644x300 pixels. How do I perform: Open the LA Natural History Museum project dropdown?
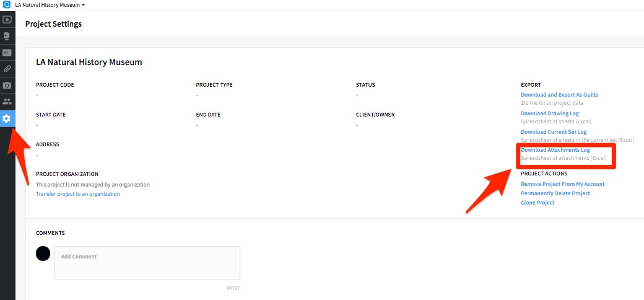pos(50,5)
